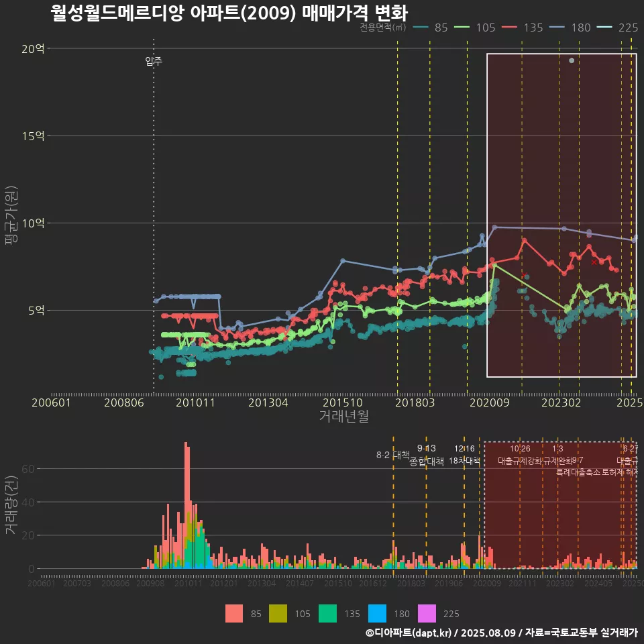Image resolution: width=644 pixels, height=644 pixels.
Task: Click the 202111 label on volume chart axis
Action: click(523, 583)
